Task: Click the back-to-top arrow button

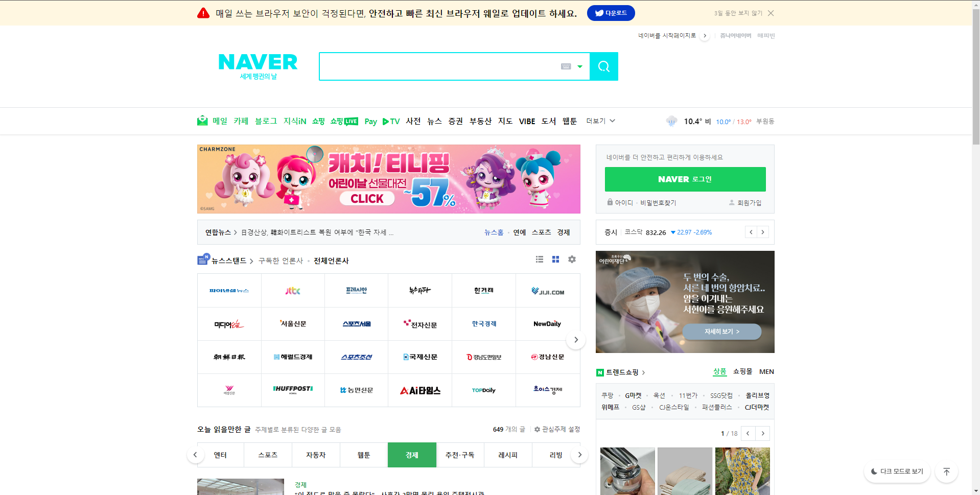Action: pos(946,472)
